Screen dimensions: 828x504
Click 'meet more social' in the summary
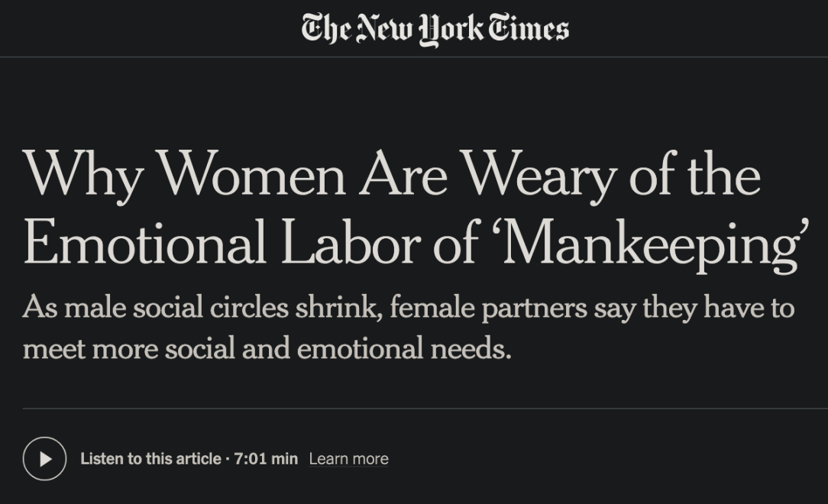(x=129, y=349)
